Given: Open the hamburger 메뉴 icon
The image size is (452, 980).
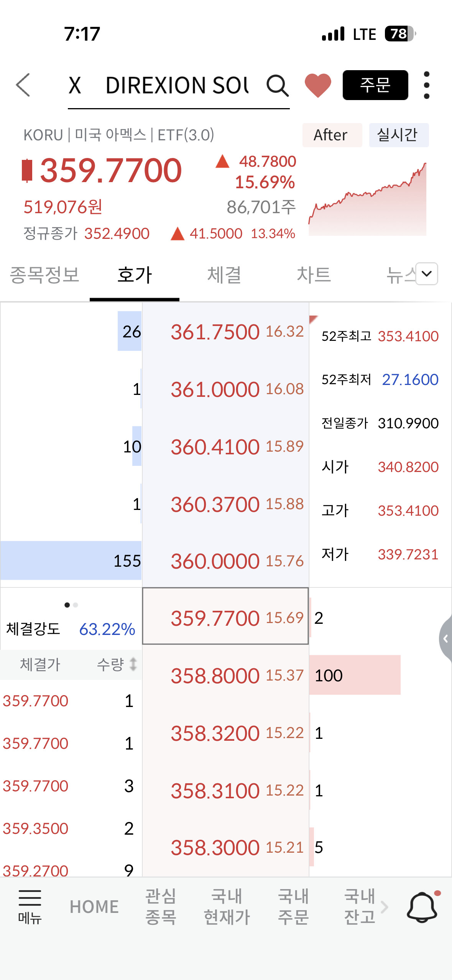Looking at the screenshot, I should point(30,906).
